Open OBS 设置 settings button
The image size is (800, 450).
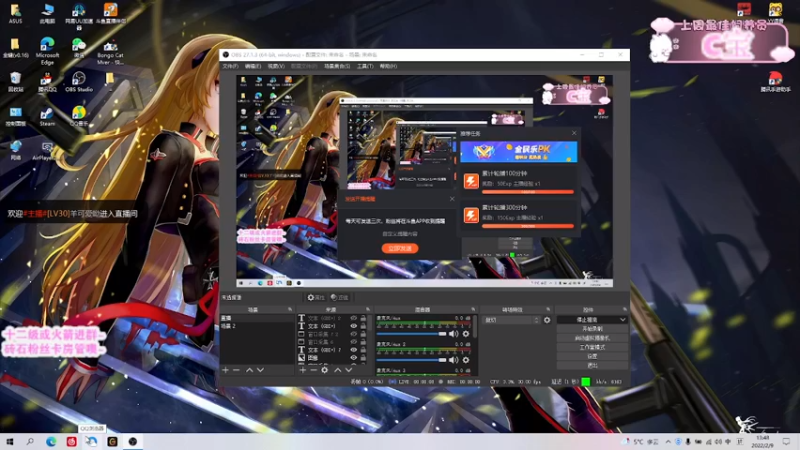(x=592, y=356)
